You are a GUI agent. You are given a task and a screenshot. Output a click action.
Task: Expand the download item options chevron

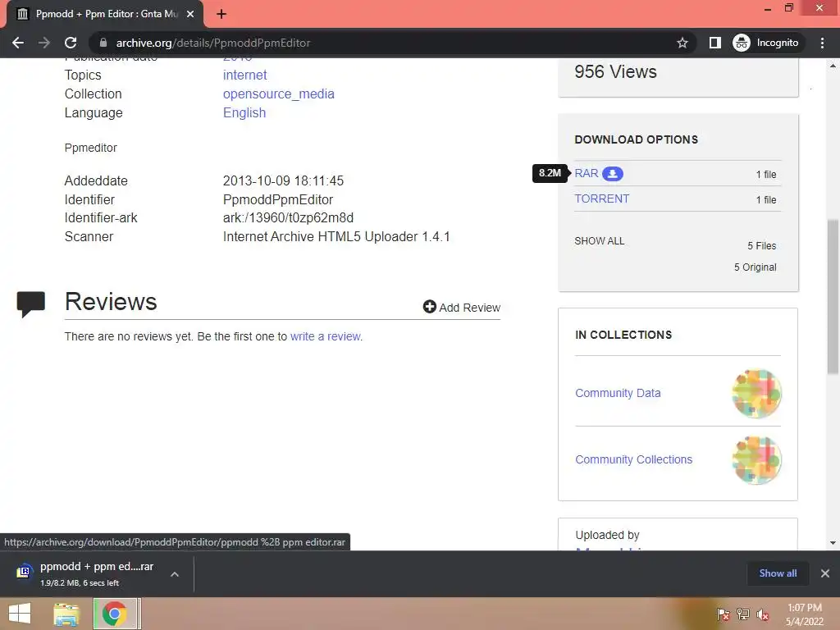175,573
